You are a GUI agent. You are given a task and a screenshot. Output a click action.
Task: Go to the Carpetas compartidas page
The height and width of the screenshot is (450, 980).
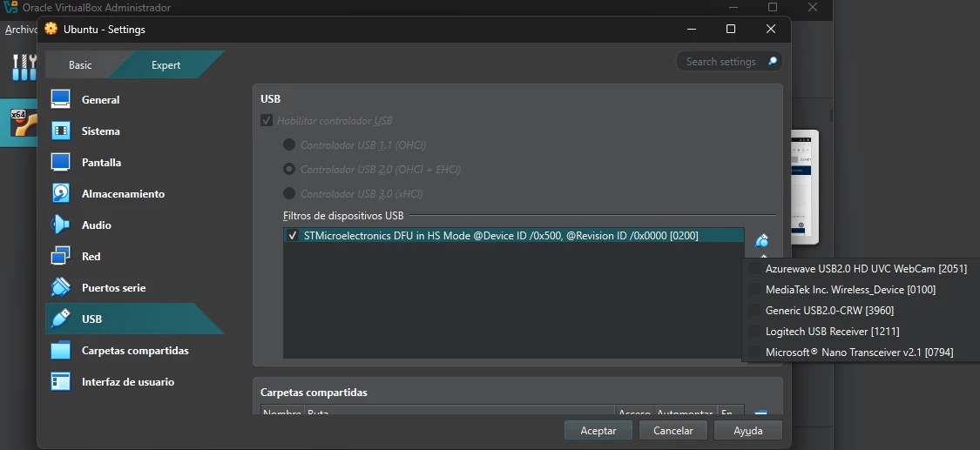pyautogui.click(x=134, y=350)
